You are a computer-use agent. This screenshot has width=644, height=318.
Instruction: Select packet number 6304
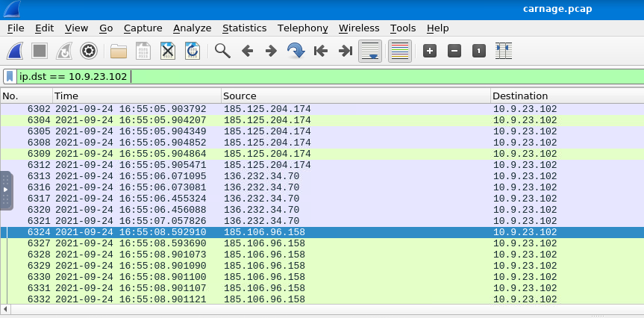pos(322,120)
